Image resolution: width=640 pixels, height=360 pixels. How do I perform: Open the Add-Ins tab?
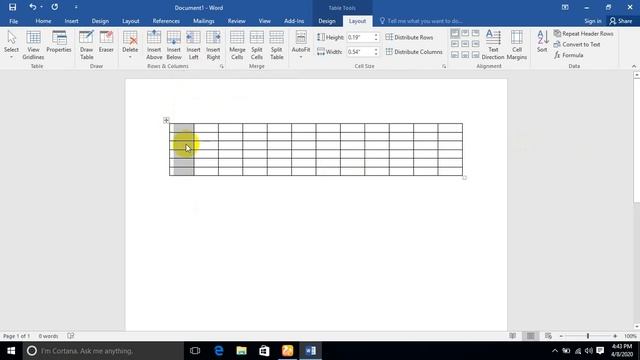click(294, 21)
